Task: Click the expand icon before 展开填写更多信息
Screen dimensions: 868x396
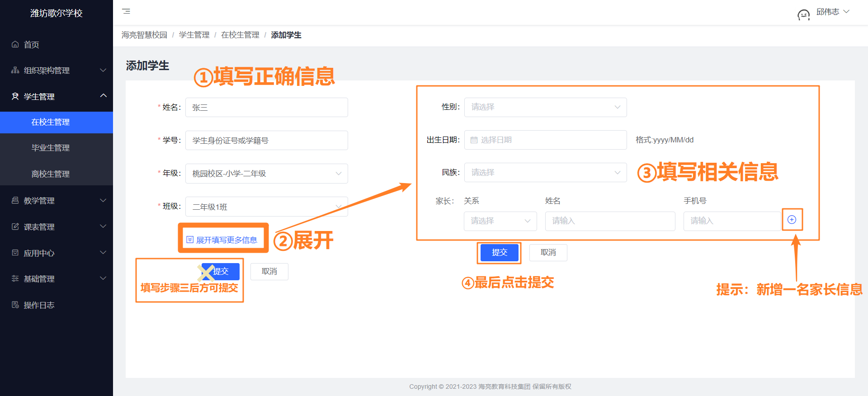Action: click(190, 240)
